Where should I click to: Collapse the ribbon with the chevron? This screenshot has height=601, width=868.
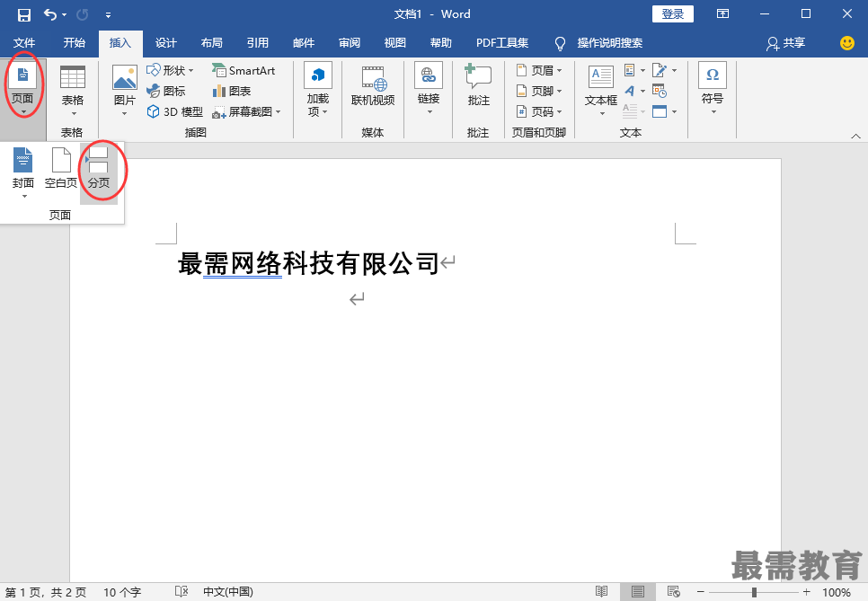click(x=855, y=136)
